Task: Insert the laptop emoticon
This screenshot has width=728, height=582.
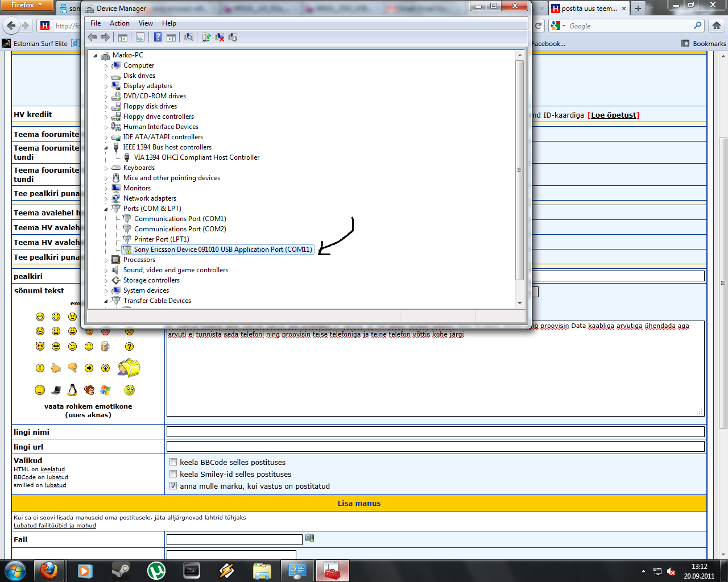Action: [56, 390]
